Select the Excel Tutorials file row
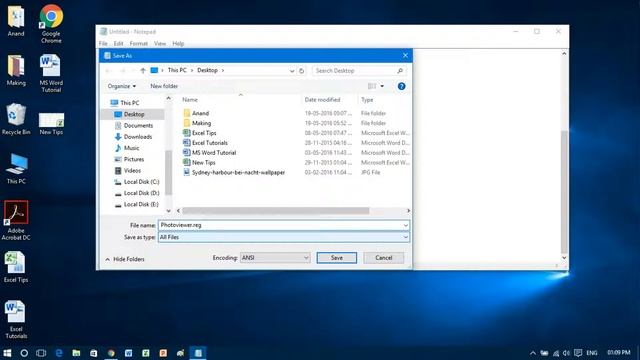 pos(296,143)
